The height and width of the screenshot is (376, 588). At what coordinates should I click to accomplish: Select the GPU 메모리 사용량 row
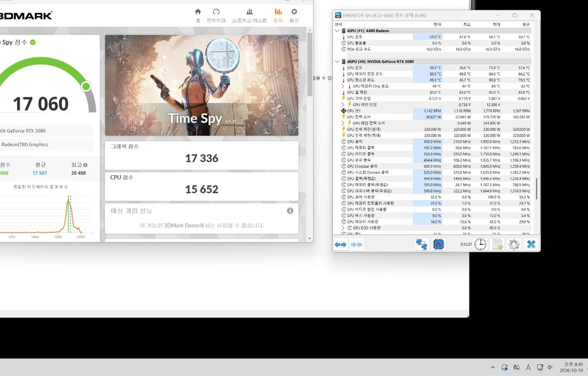435,222
